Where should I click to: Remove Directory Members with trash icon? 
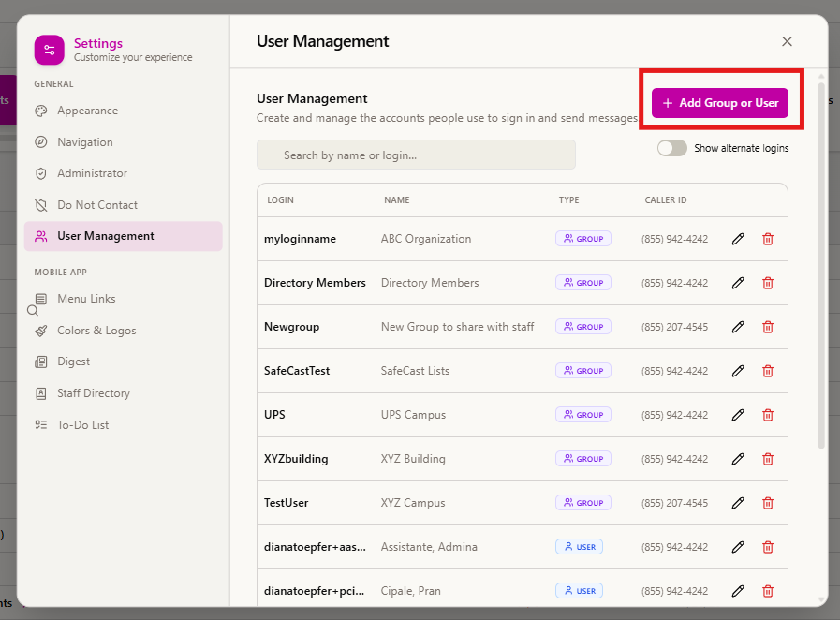tap(768, 283)
